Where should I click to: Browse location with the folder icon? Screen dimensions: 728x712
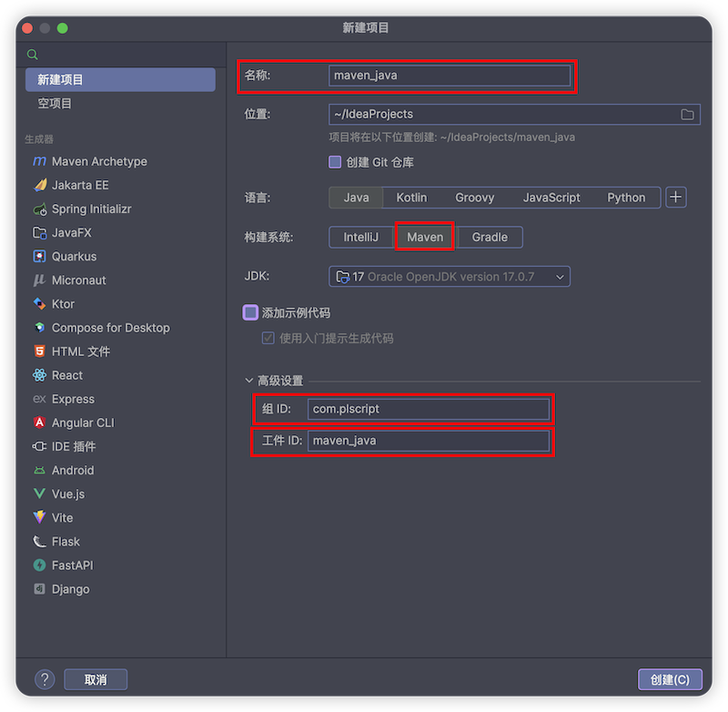tap(687, 114)
